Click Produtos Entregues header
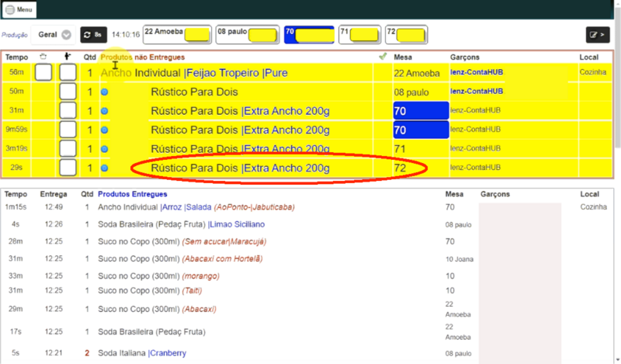The width and height of the screenshot is (621, 364). [132, 194]
